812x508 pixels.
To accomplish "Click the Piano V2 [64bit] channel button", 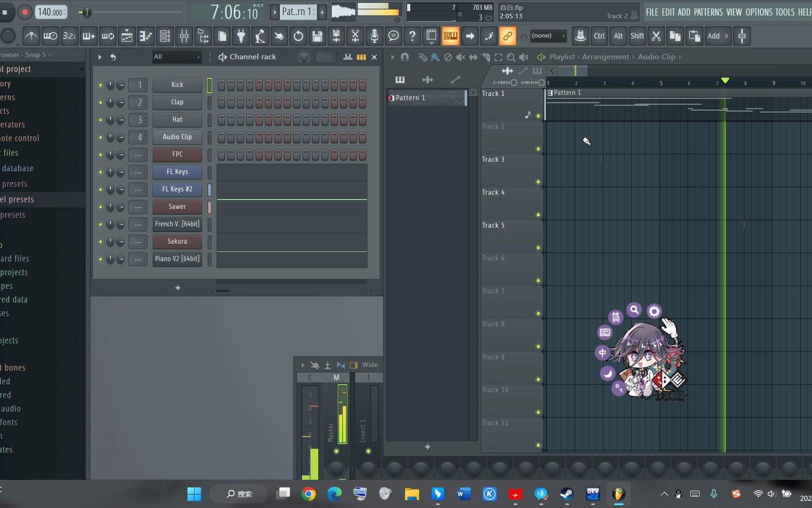I will tap(177, 259).
